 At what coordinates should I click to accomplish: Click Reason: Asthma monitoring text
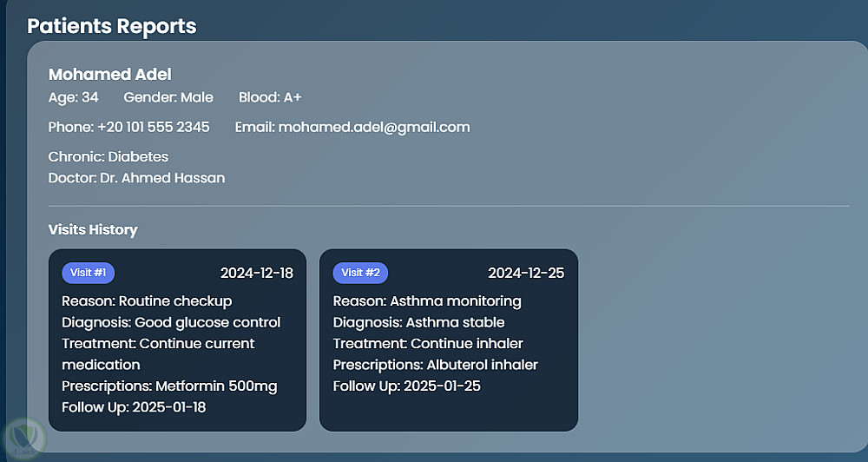point(427,301)
